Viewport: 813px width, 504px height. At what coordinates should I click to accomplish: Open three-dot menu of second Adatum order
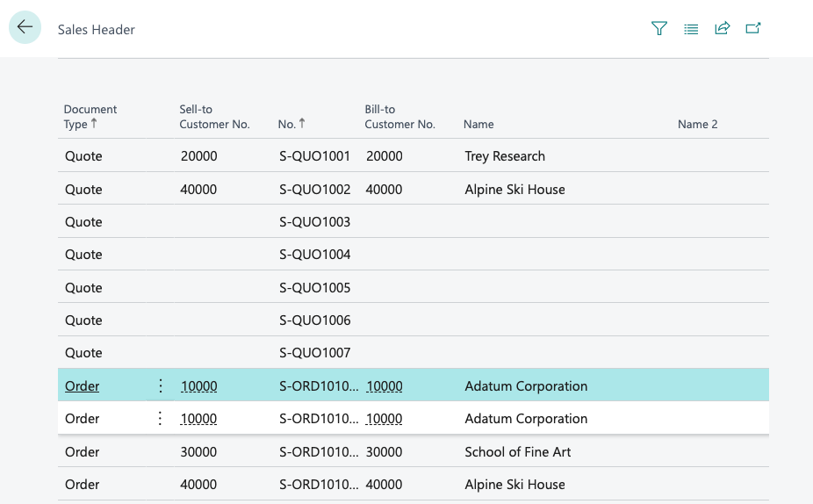pyautogui.click(x=160, y=418)
